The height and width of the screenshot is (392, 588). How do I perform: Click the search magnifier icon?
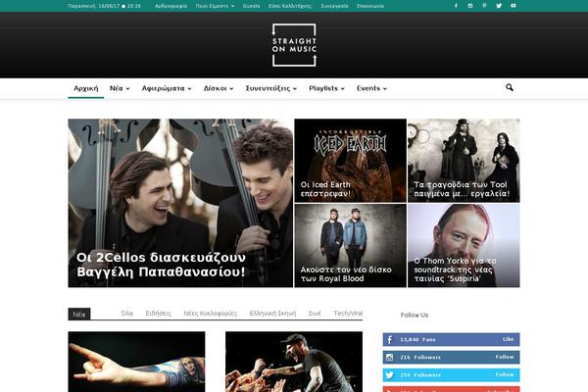click(x=509, y=87)
